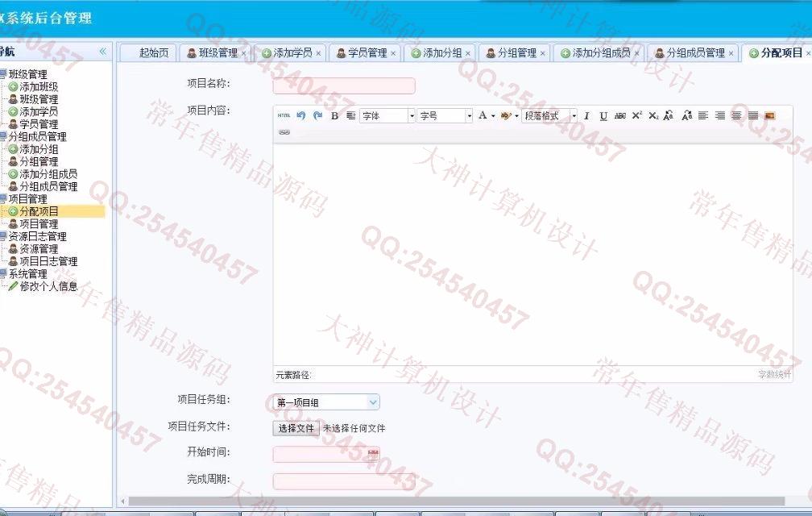This screenshot has height=516, width=812.
Task: Click the redo arrow in editor toolbar
Action: (317, 115)
